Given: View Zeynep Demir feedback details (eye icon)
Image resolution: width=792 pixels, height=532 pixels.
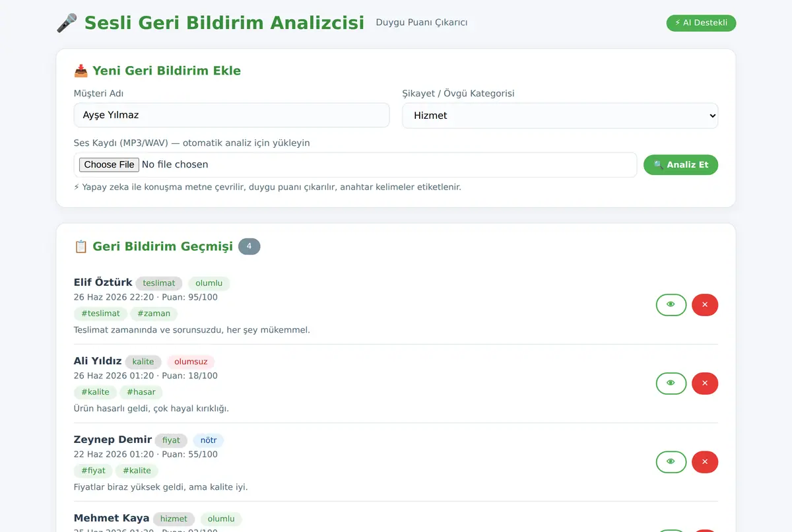Looking at the screenshot, I should pyautogui.click(x=671, y=462).
